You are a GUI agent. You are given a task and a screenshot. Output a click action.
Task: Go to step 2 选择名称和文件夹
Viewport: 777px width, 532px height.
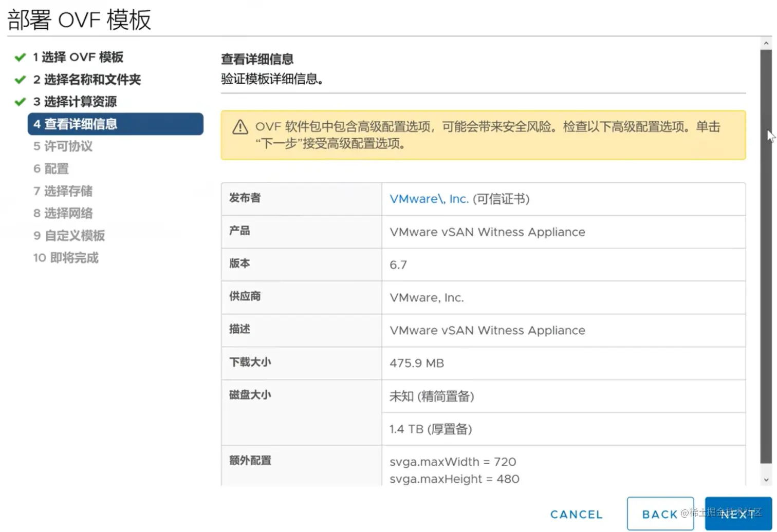87,80
